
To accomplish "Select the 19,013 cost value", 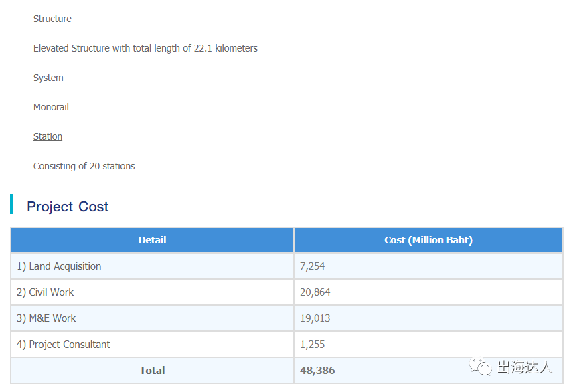I will [315, 318].
